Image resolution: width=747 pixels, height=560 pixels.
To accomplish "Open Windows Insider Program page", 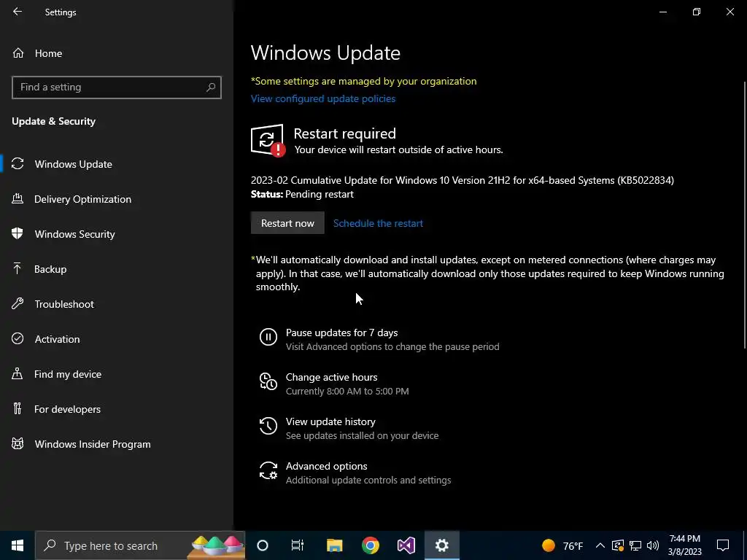I will pyautogui.click(x=93, y=444).
